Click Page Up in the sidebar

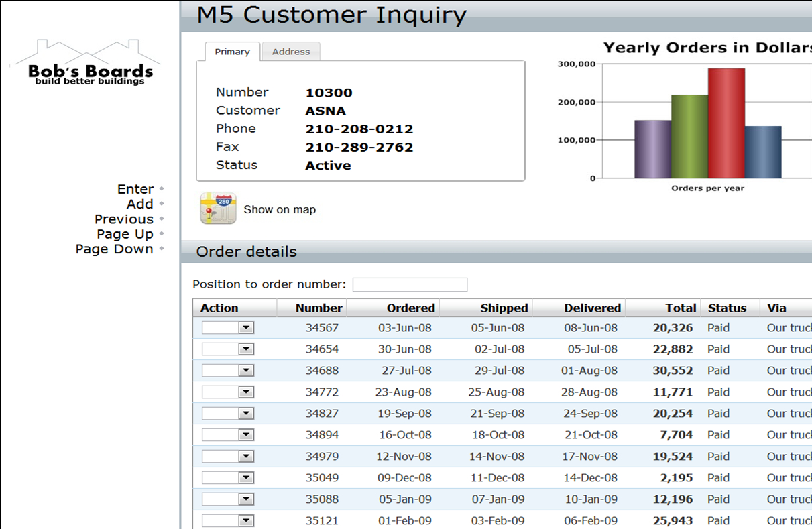[125, 234]
